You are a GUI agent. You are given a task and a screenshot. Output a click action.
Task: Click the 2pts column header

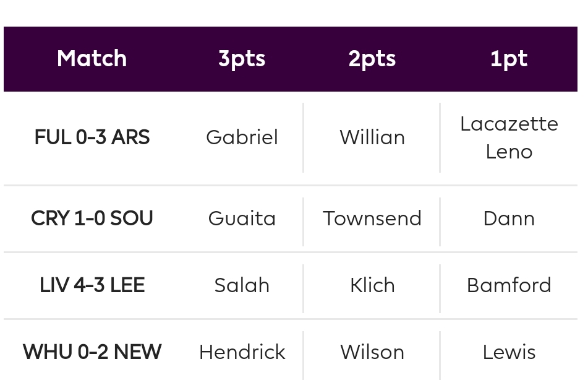click(x=372, y=59)
